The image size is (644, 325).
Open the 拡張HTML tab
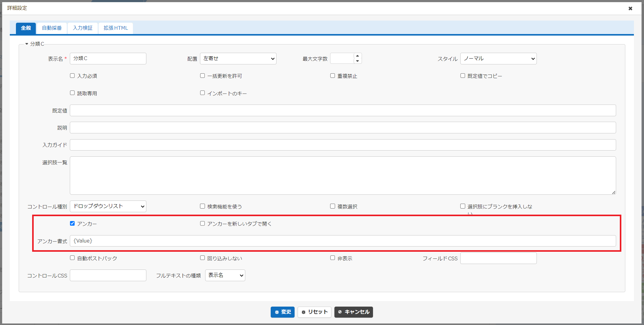[x=116, y=28]
